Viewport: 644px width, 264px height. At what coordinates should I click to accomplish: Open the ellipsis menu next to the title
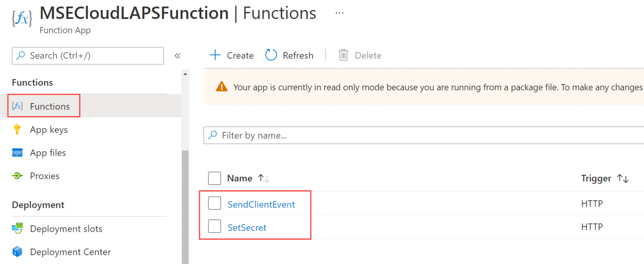point(339,13)
